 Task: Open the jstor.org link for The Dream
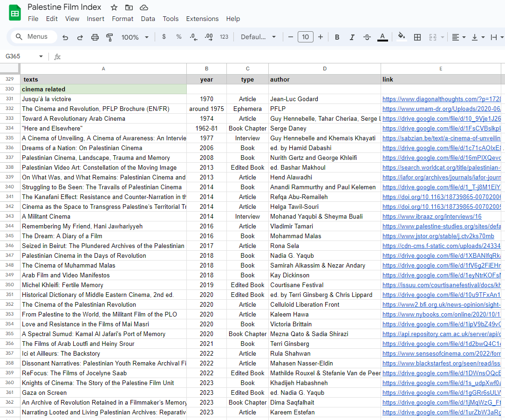click(438, 236)
